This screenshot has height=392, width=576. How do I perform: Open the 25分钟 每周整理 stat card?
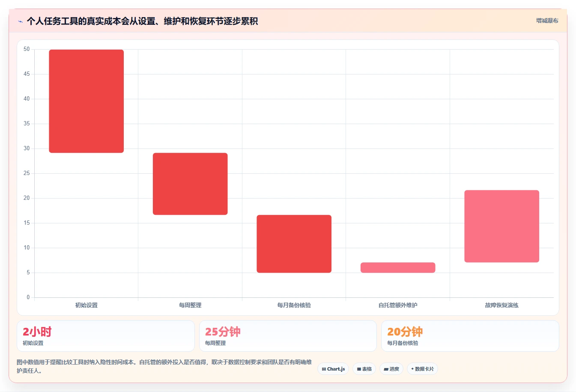(x=288, y=336)
